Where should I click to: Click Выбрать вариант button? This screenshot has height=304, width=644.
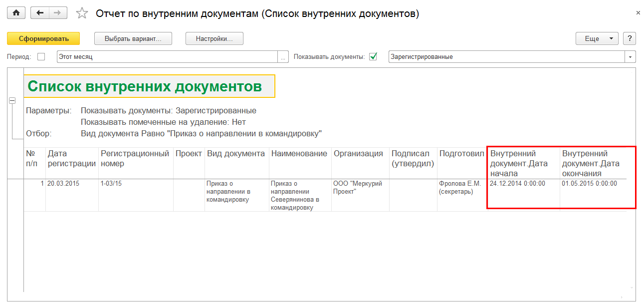click(133, 39)
